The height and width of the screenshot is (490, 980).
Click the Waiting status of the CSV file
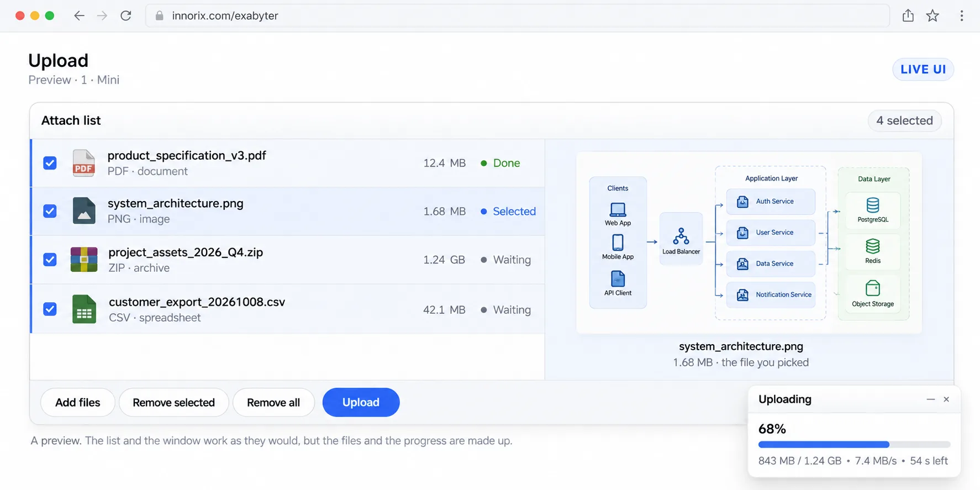(x=506, y=310)
